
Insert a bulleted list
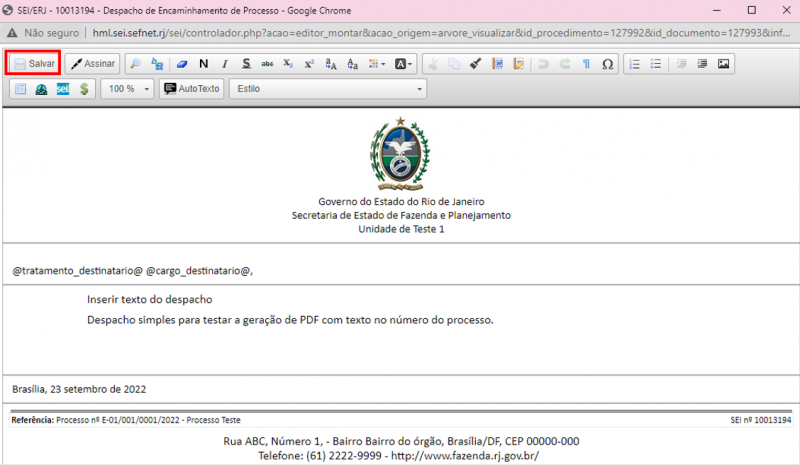656,63
